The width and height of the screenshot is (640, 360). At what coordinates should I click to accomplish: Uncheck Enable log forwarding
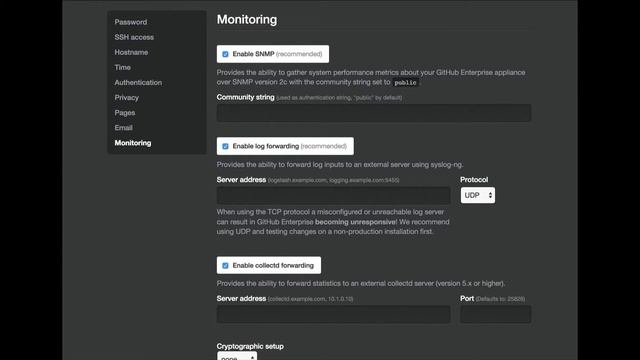pos(225,146)
